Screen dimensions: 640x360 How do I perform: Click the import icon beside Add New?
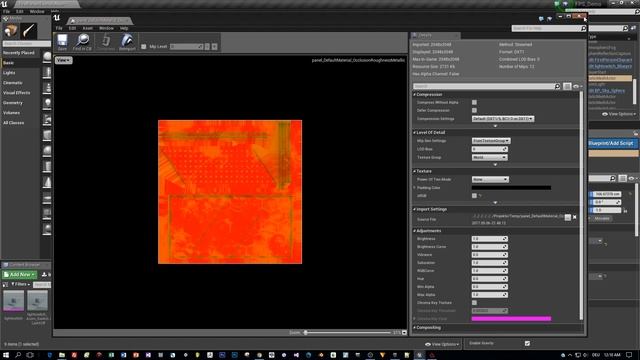[44, 275]
